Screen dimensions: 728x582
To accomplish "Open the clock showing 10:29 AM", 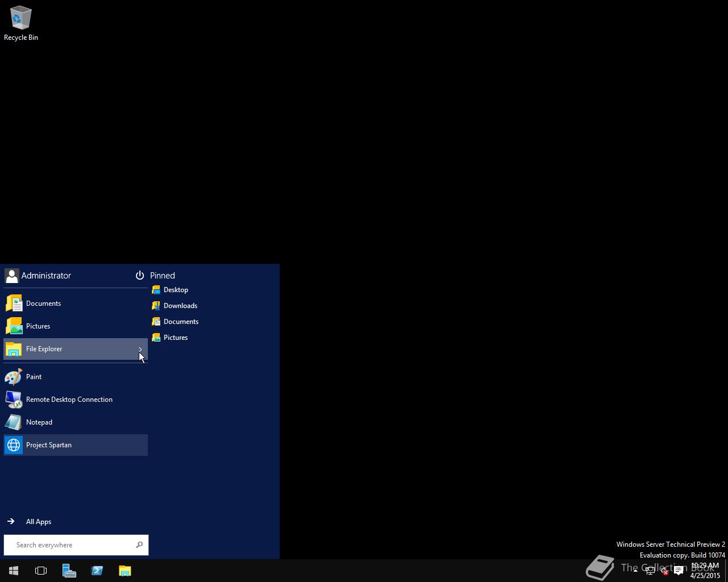I will (705, 571).
